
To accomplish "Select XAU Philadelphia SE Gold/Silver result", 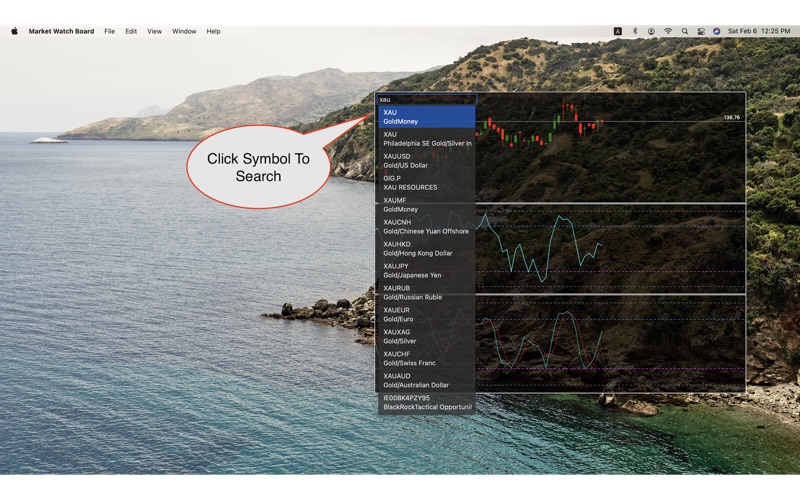I will 426,139.
